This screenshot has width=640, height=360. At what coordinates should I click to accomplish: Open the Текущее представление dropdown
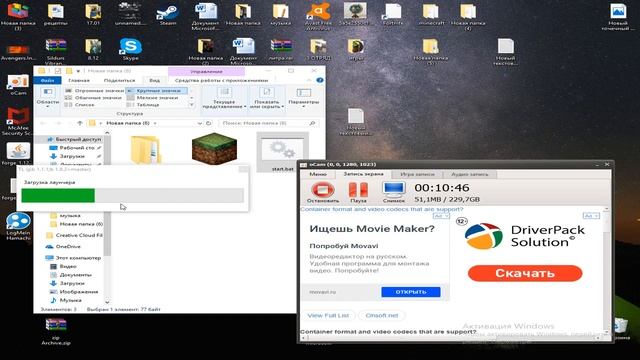point(224,98)
